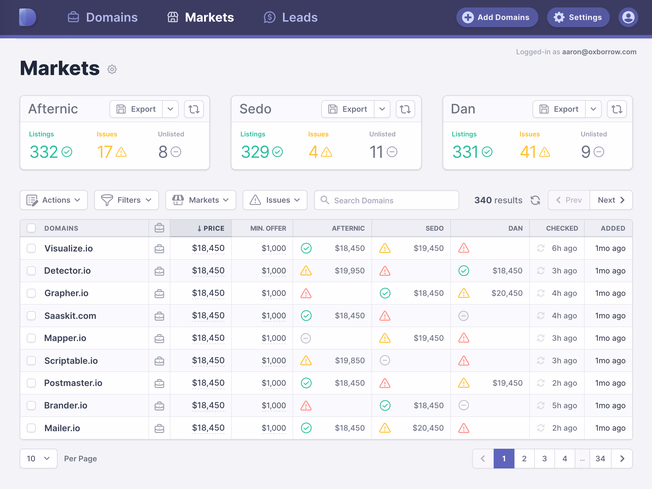This screenshot has height=489, width=652.
Task: Open the Markets filter dropdown
Action: coord(201,200)
